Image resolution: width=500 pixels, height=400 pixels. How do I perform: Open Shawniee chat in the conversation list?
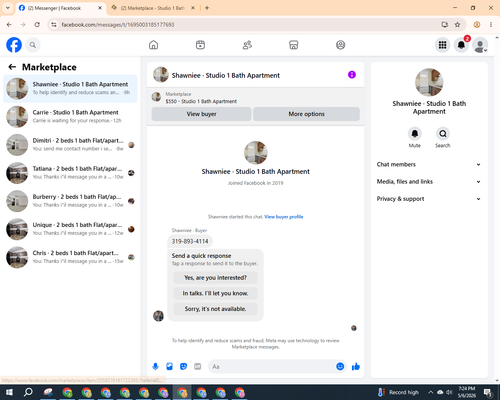(70, 89)
